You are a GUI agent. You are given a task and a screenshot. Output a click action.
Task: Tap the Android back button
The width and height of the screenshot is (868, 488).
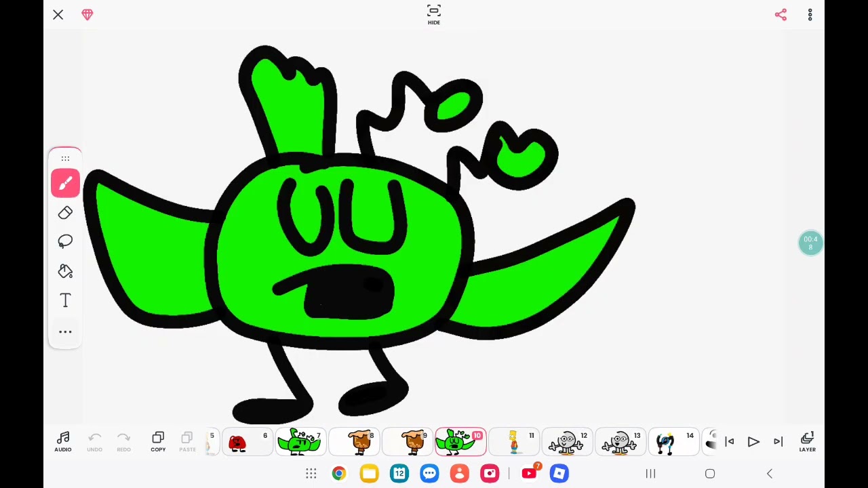click(x=769, y=473)
